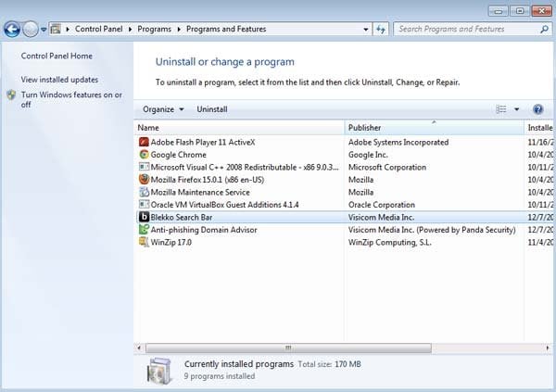556x392 pixels.
Task: Click the Uninstall toolbar button
Action: 212,109
